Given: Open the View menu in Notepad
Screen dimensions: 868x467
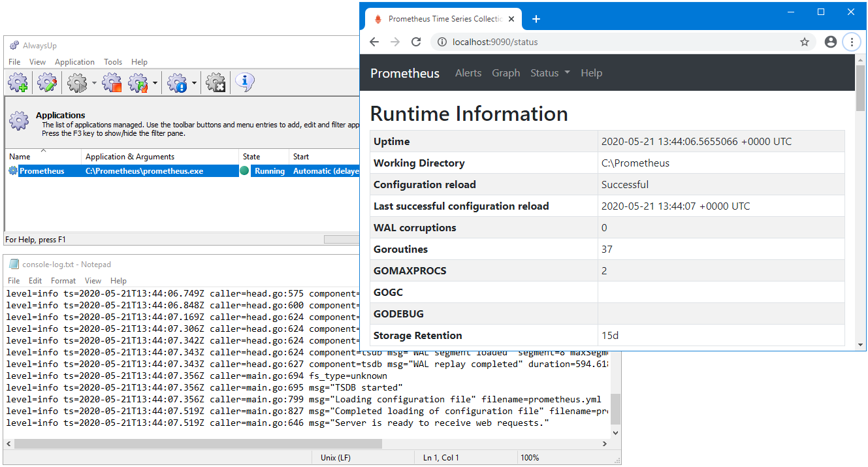Looking at the screenshot, I should [93, 281].
